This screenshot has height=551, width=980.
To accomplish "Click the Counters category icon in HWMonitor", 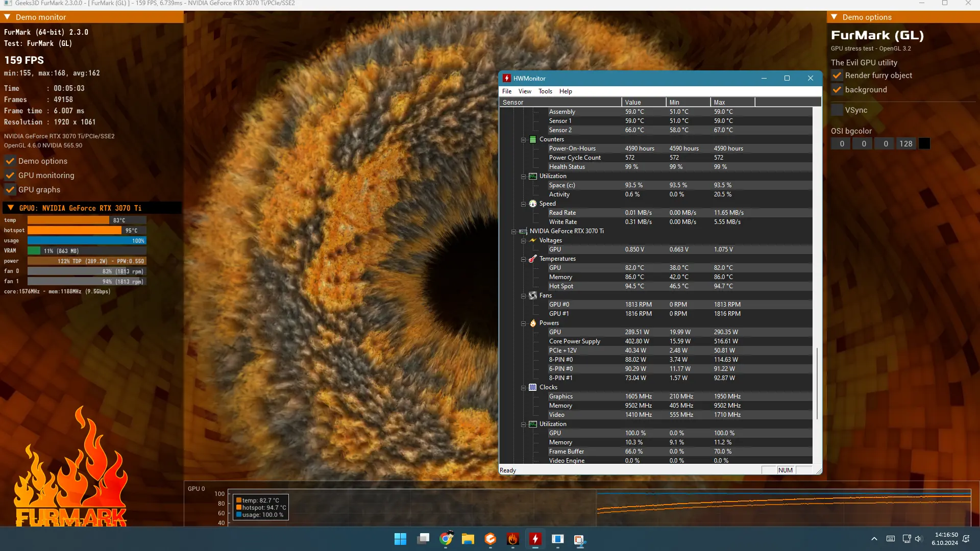I will click(533, 139).
